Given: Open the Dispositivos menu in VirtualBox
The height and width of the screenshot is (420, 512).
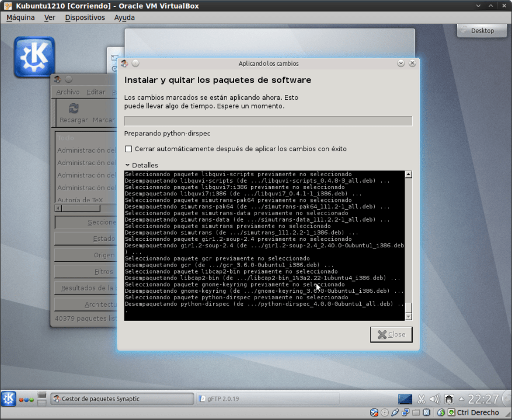Looking at the screenshot, I should coord(85,17).
